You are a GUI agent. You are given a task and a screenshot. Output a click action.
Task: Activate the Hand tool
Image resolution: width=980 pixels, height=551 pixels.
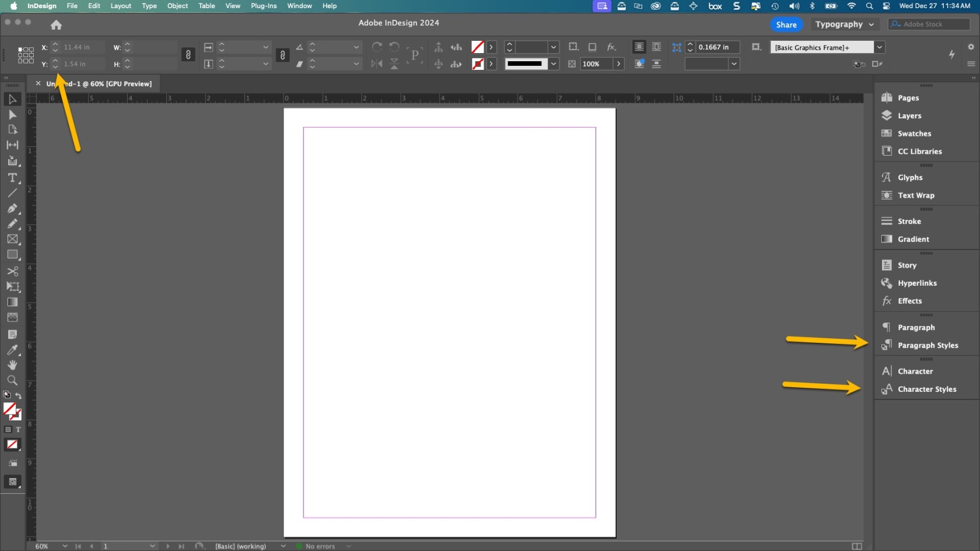pos(12,365)
